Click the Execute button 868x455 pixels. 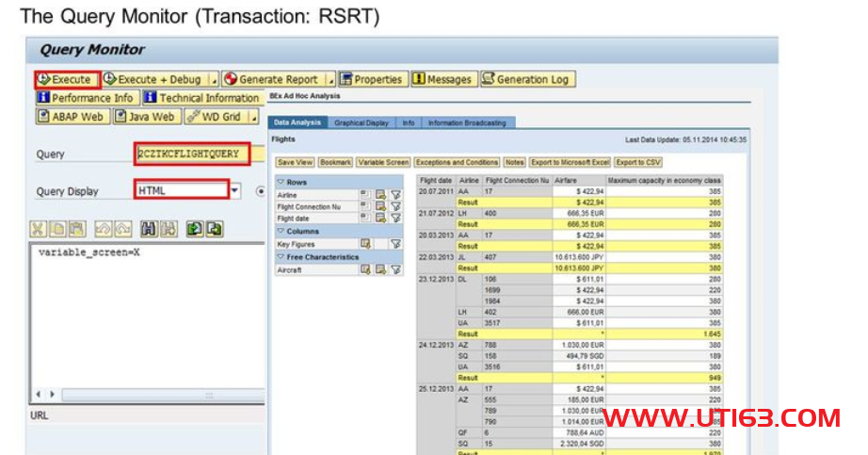pyautogui.click(x=66, y=80)
